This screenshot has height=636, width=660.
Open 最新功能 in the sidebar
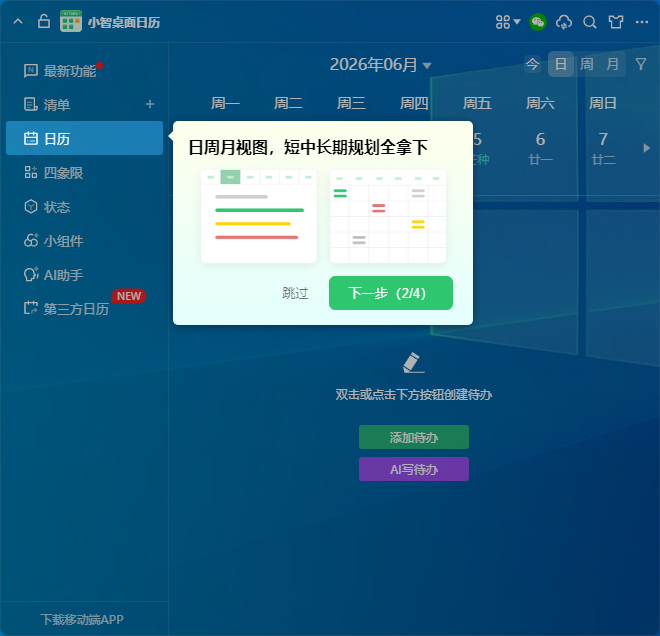[84, 70]
